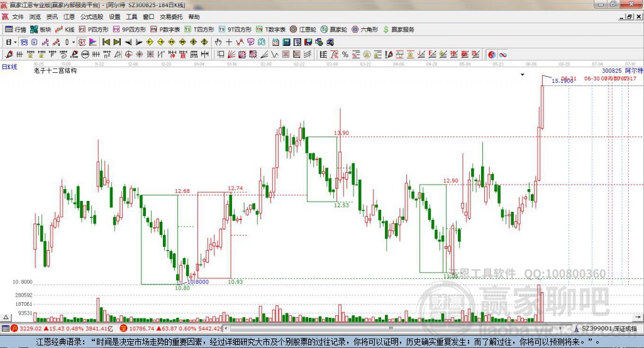Click the 沪 index status entry
Screen dimensions: 644x348
62,329
